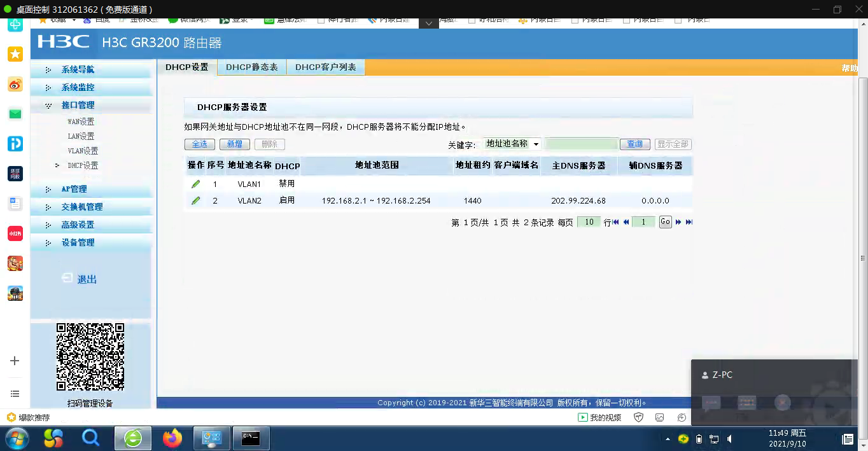Open the command prompt taskbar icon

pyautogui.click(x=251, y=438)
